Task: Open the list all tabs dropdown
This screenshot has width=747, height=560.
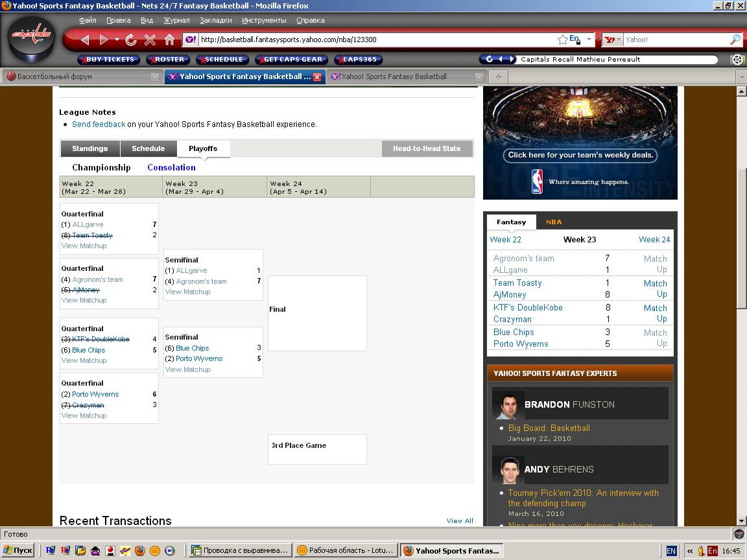Action: [x=741, y=76]
